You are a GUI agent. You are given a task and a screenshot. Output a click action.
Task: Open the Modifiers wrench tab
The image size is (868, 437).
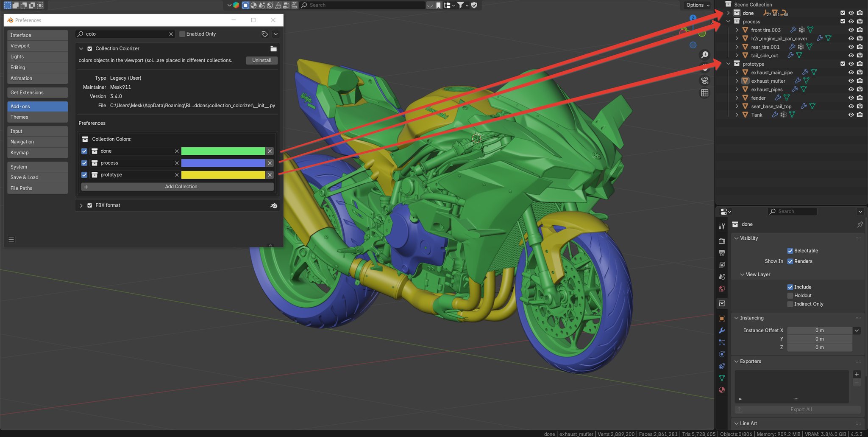722,331
